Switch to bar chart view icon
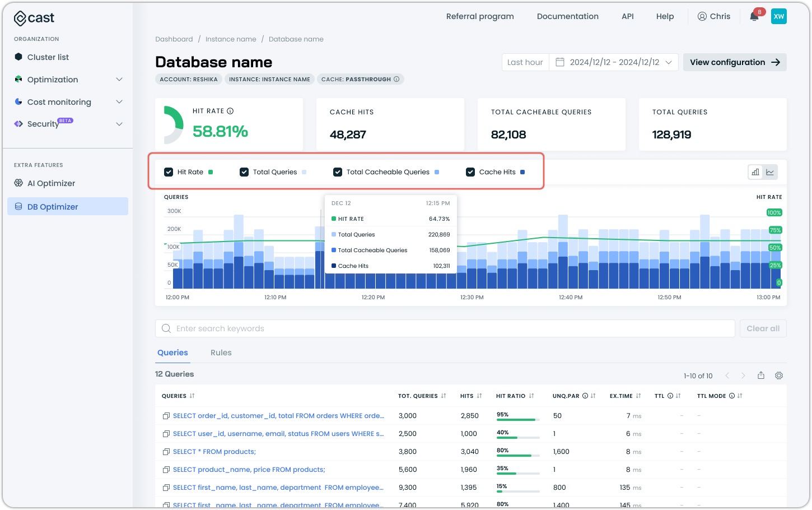The height and width of the screenshot is (510, 812). tap(755, 172)
